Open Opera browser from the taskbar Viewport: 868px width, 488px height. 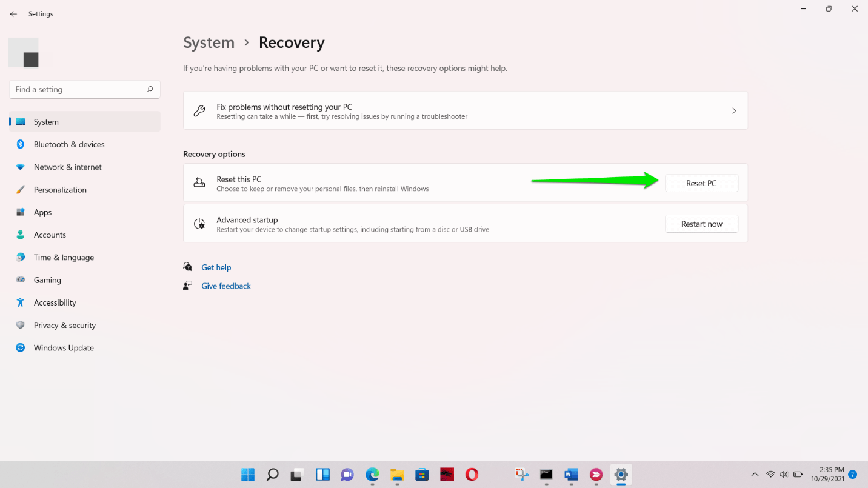(x=472, y=475)
